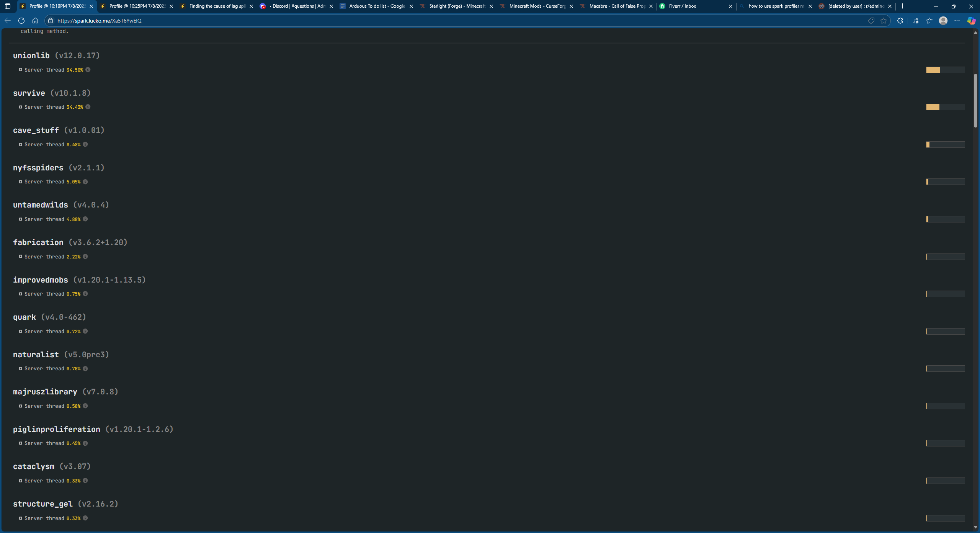Switch to deleted by user reddit tab
Screen dimensions: 980x533
coord(856,6)
